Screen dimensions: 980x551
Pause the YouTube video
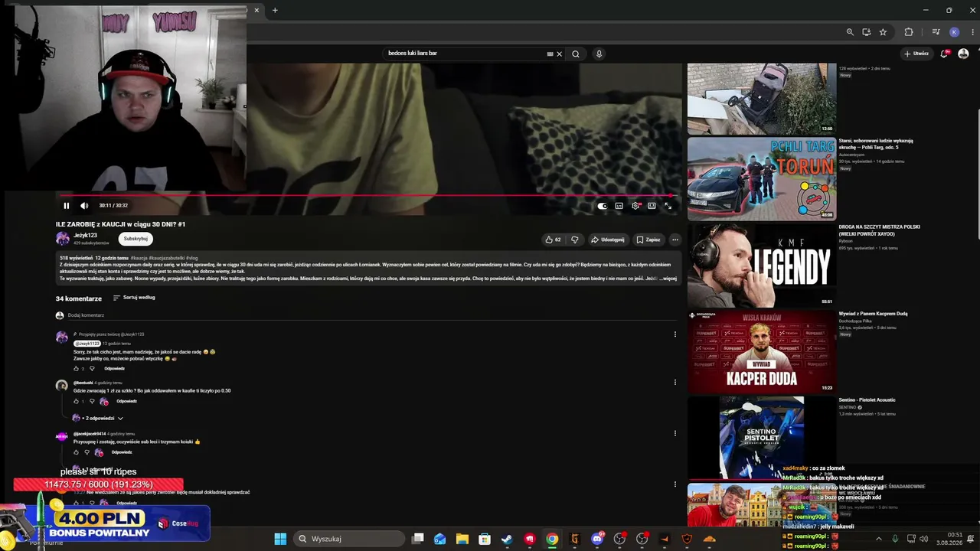(x=67, y=206)
